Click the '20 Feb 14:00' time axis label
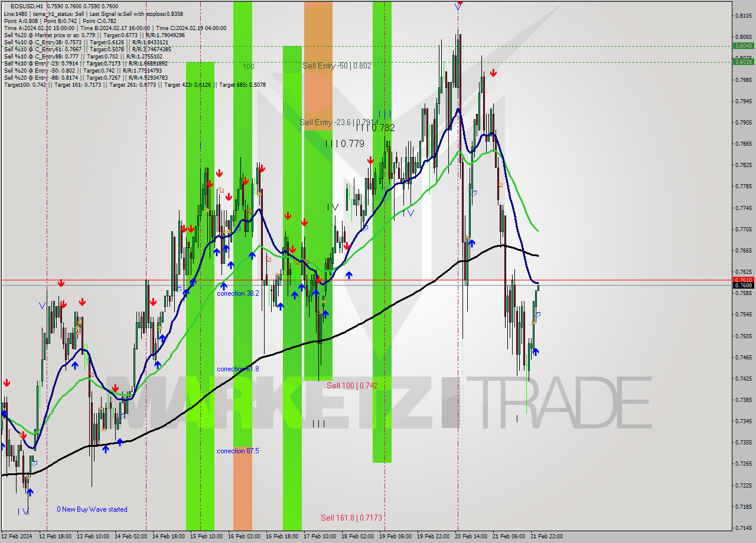Screen dimensions: 756x543 click(471, 537)
